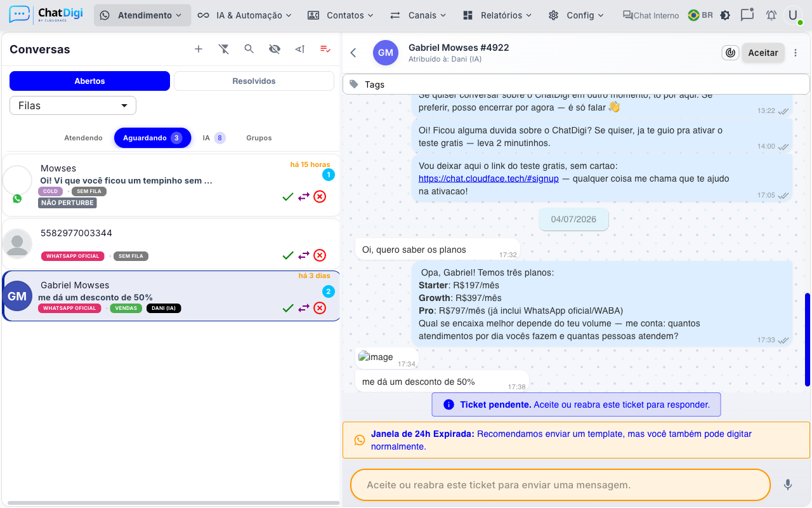812x508 pixels.
Task: Open the 5582977003344 conversation
Action: [171, 244]
